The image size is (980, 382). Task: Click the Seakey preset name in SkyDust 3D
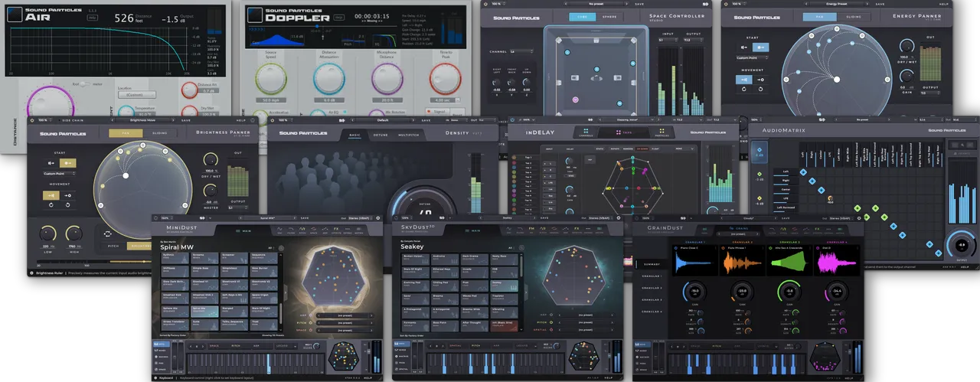point(413,247)
